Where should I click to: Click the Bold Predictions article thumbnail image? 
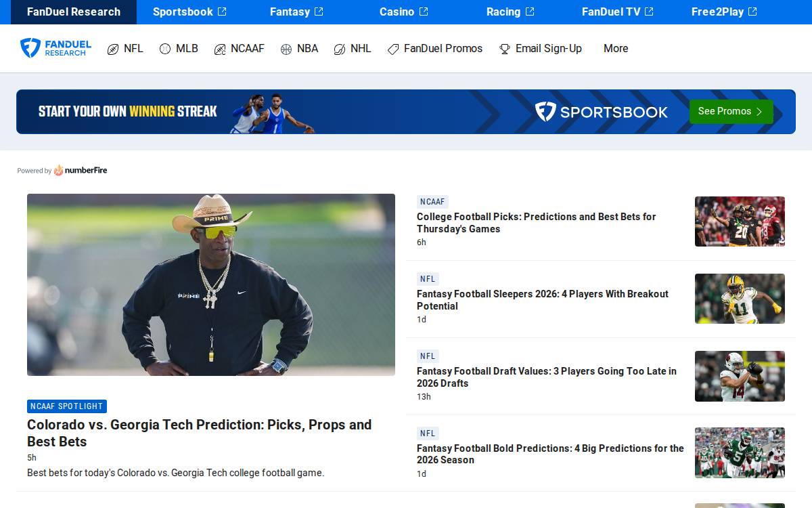740,452
